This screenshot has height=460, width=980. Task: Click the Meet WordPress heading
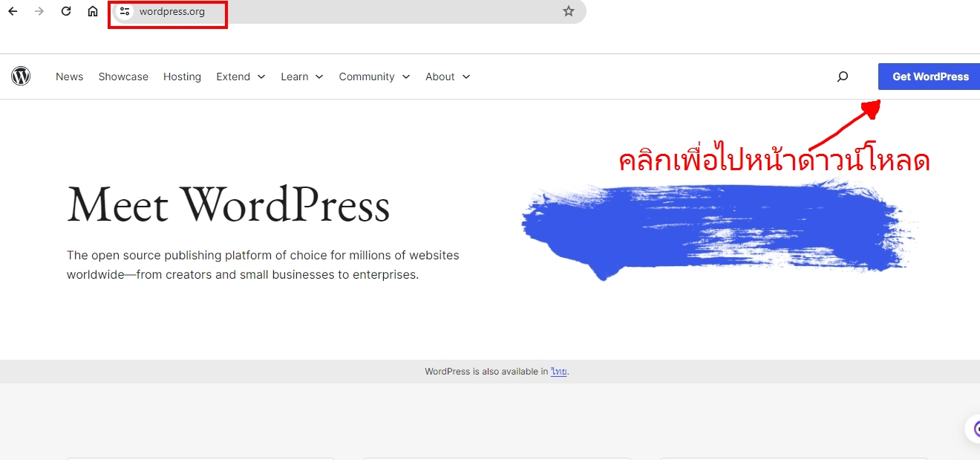tap(229, 204)
